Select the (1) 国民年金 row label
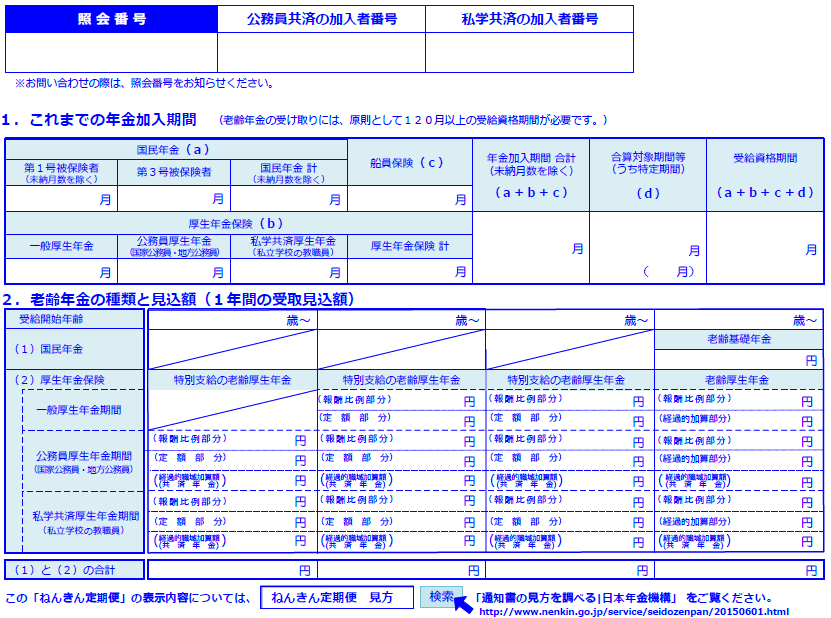This screenshot has height=618, width=831. pos(74,349)
